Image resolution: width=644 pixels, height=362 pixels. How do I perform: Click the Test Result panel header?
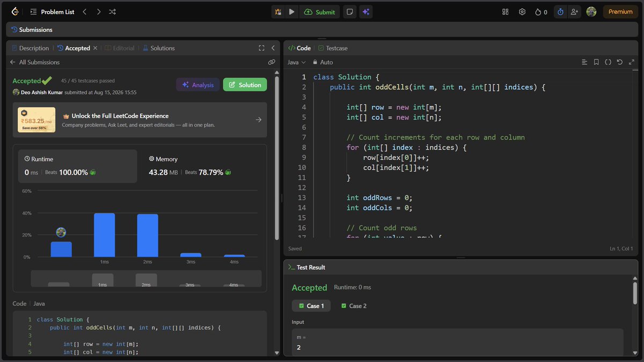tap(306, 267)
